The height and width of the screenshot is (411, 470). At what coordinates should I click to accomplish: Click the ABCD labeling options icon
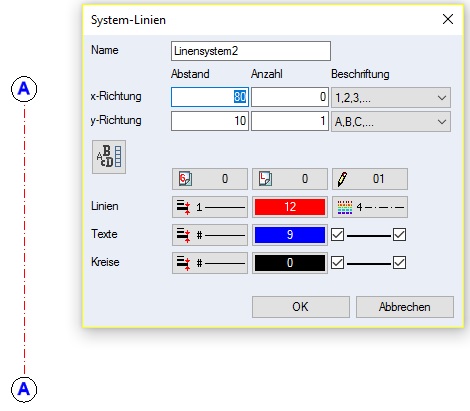[x=109, y=157]
